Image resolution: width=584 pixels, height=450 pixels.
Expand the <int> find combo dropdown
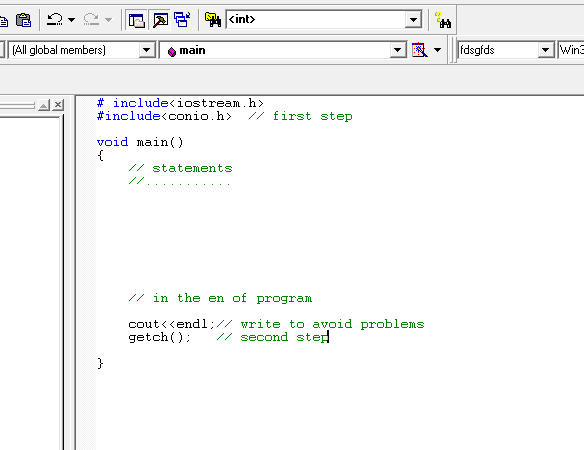(413, 19)
